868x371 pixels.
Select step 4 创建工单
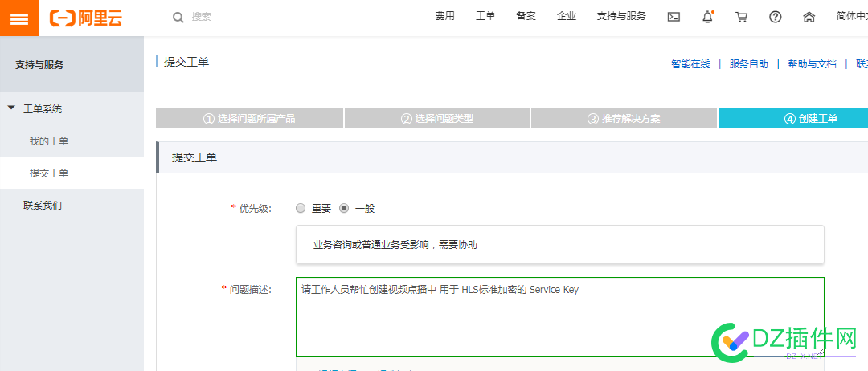pyautogui.click(x=793, y=118)
